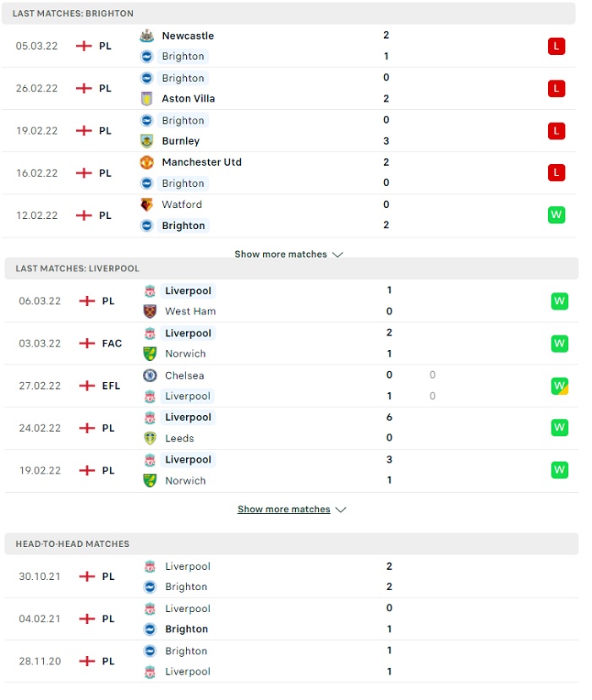This screenshot has height=700, width=592.
Task: Open the 28.11.20 Brighton vs Liverpool match row
Action: (292, 661)
